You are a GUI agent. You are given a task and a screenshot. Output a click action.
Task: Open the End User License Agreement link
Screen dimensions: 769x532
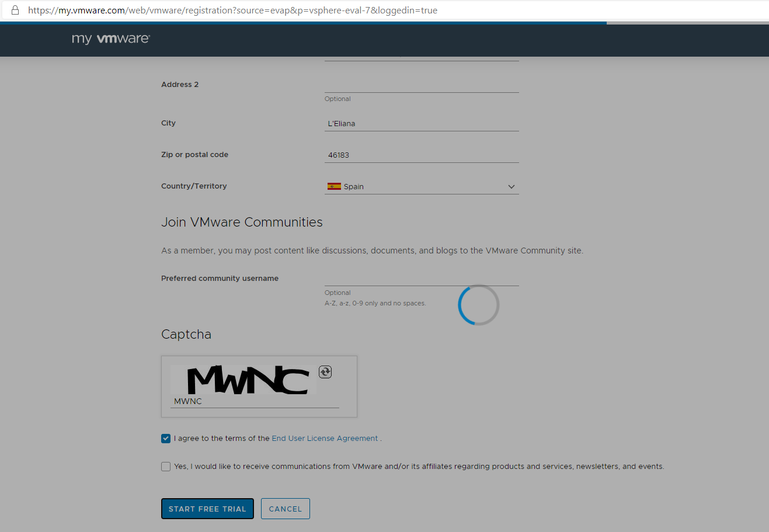pyautogui.click(x=325, y=439)
